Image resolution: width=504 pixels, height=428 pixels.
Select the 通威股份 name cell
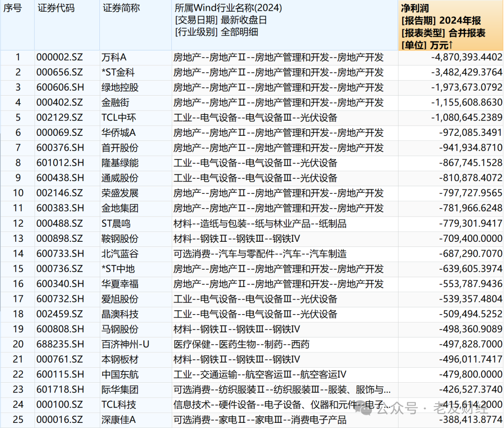pos(136,178)
